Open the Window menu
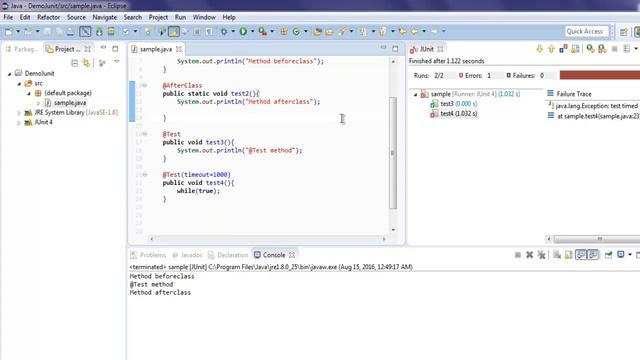The width and height of the screenshot is (640, 360). [x=204, y=17]
